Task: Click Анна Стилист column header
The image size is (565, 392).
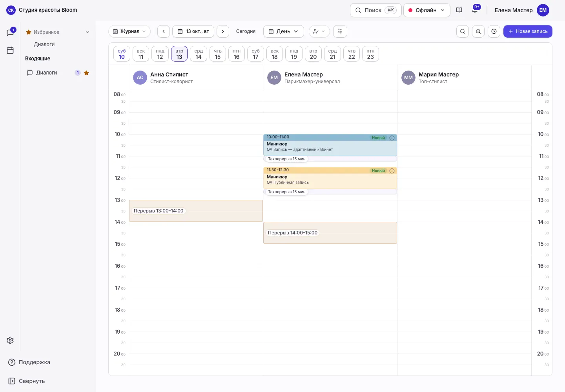Action: coord(196,78)
